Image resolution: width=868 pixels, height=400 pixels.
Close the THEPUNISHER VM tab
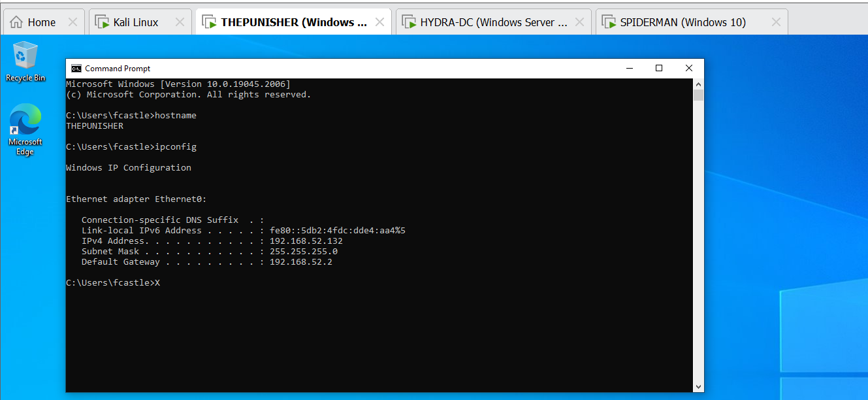[379, 22]
